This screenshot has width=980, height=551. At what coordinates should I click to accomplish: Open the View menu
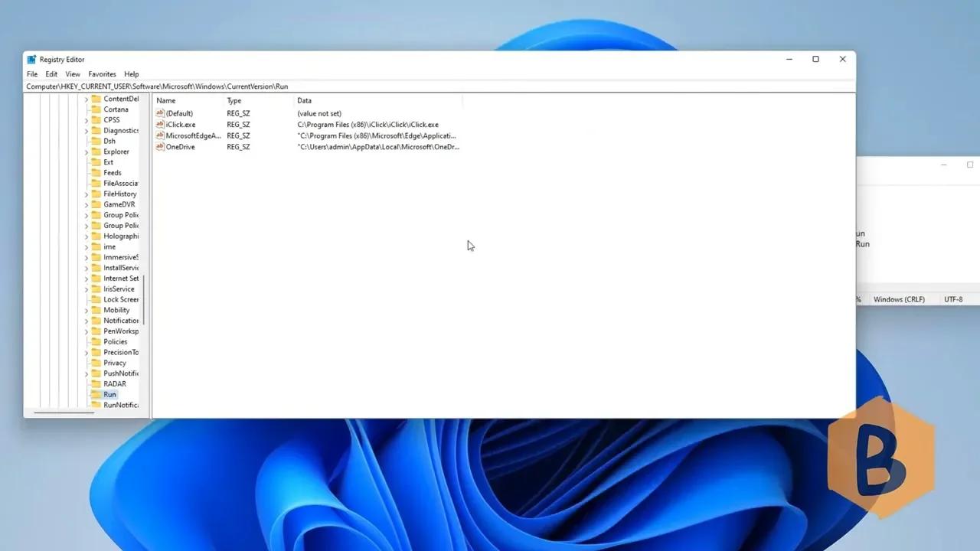(72, 73)
